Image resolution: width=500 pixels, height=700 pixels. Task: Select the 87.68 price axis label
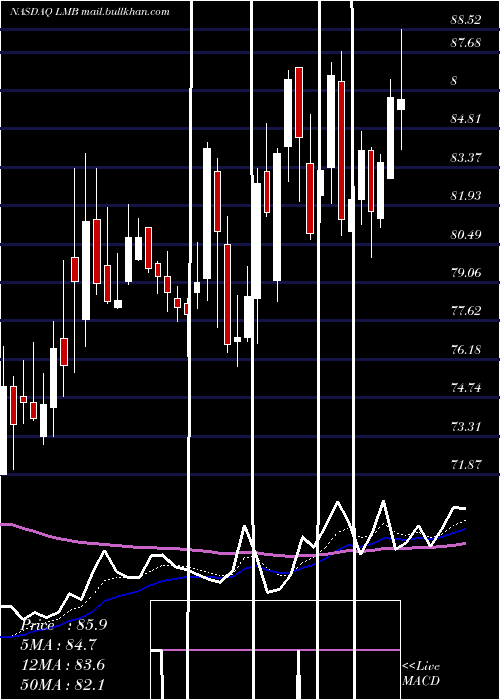(466, 43)
